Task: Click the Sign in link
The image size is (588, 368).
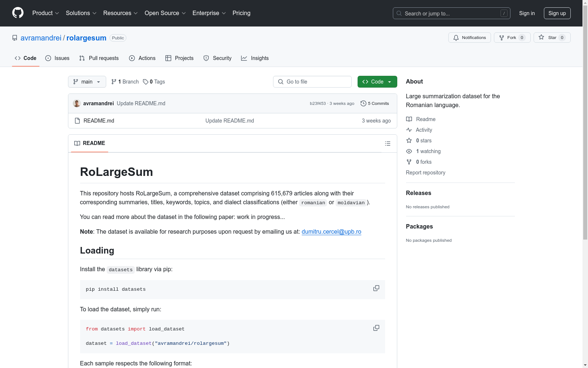Action: pyautogui.click(x=527, y=13)
